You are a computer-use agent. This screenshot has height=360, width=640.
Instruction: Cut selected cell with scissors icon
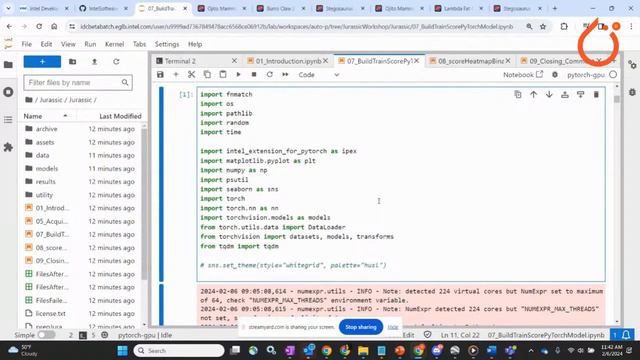191,75
